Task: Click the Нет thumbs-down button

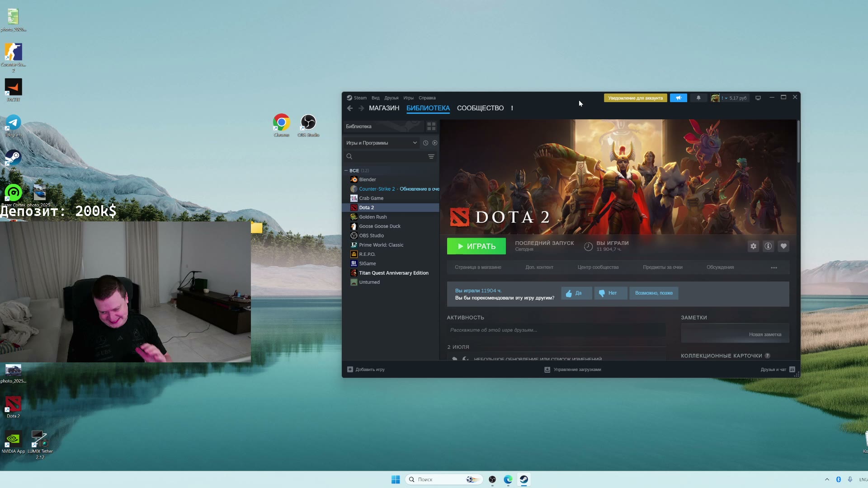Action: [x=611, y=293]
